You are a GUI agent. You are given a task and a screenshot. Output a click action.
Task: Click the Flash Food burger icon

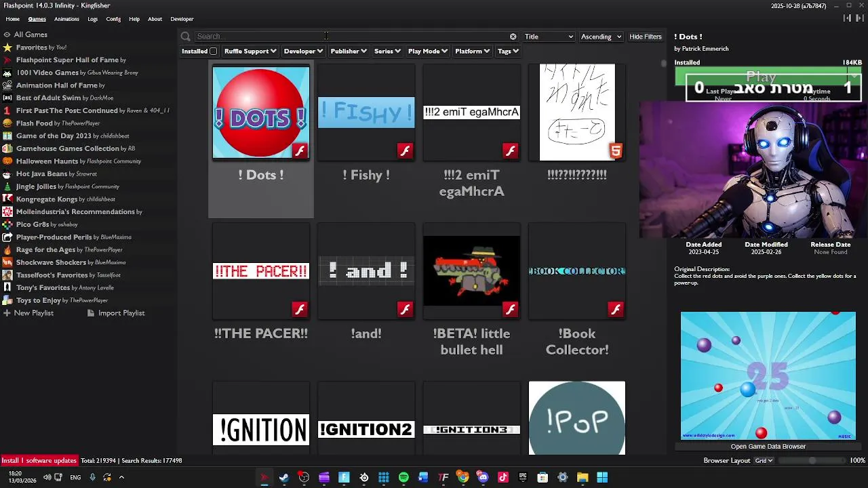(x=7, y=123)
